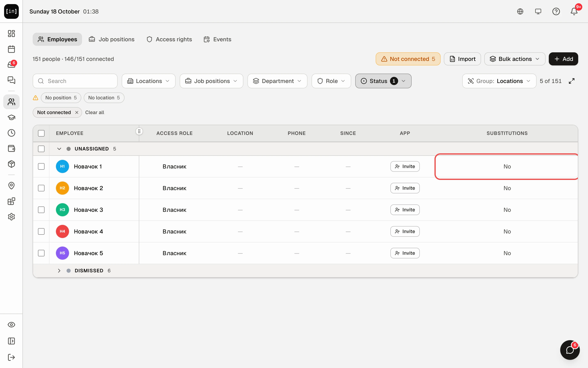The height and width of the screenshot is (368, 588).
Task: Select the Новачок 3 row checkbox
Action: pyautogui.click(x=41, y=210)
